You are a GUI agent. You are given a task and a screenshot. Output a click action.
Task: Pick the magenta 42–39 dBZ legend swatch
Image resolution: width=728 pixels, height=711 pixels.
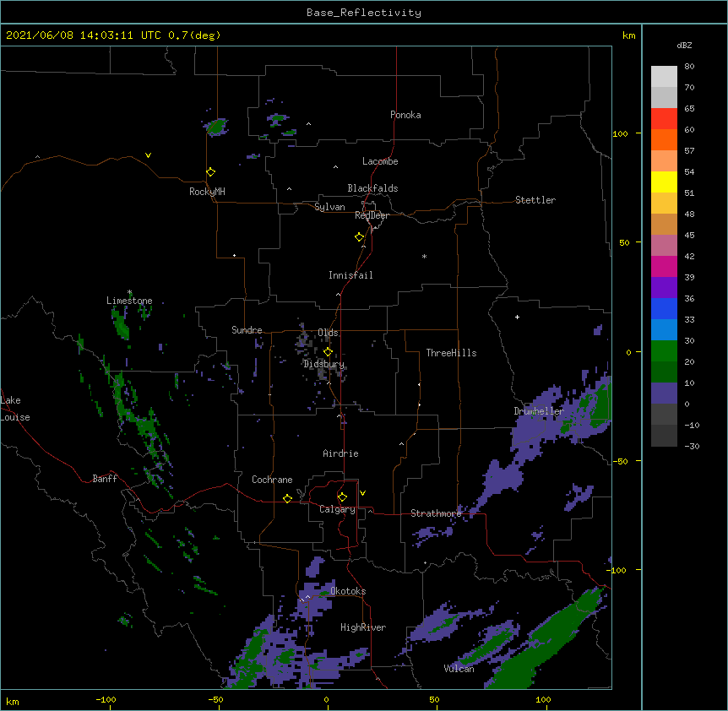664,266
